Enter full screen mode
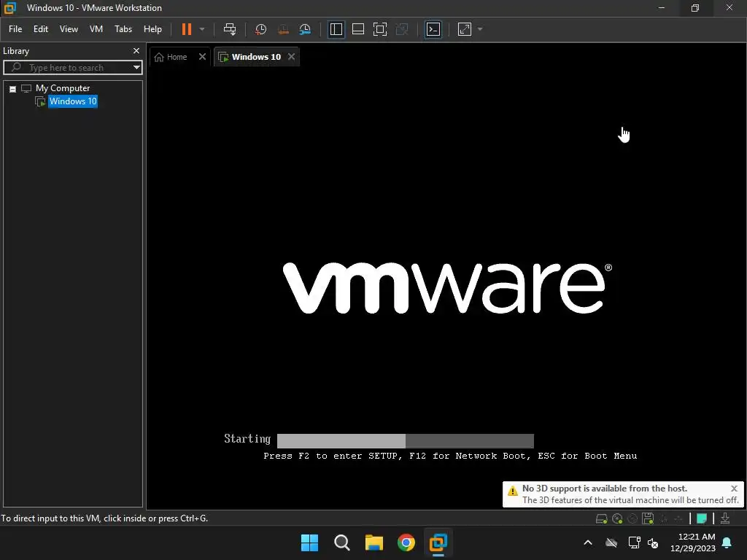 [x=379, y=29]
